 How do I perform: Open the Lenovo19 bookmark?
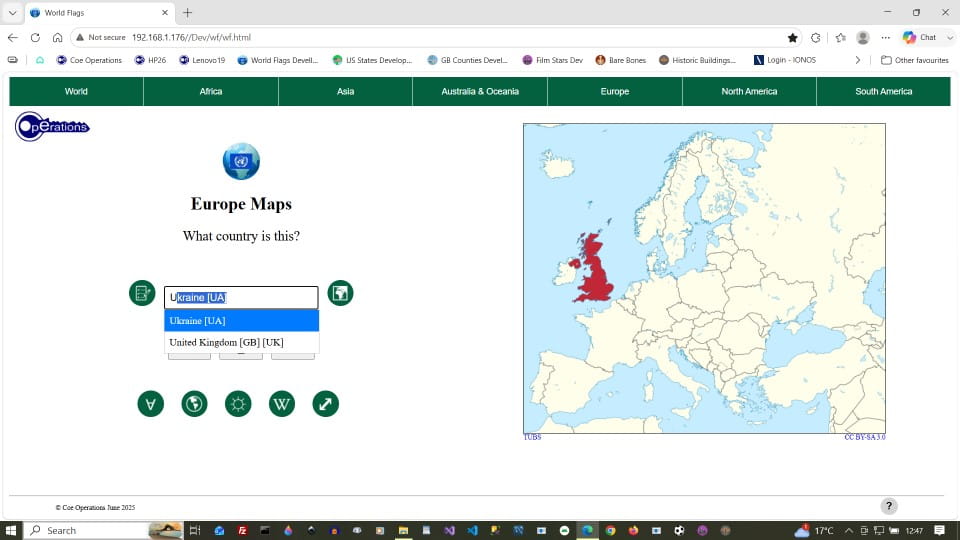[202, 60]
